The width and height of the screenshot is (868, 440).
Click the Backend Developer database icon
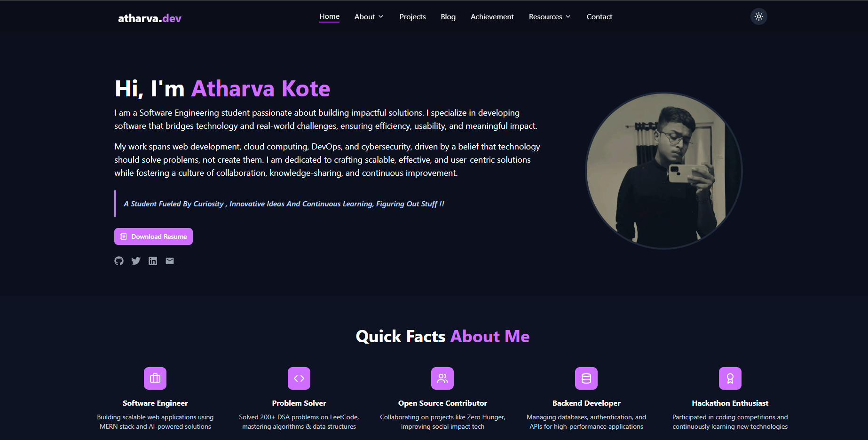point(586,378)
